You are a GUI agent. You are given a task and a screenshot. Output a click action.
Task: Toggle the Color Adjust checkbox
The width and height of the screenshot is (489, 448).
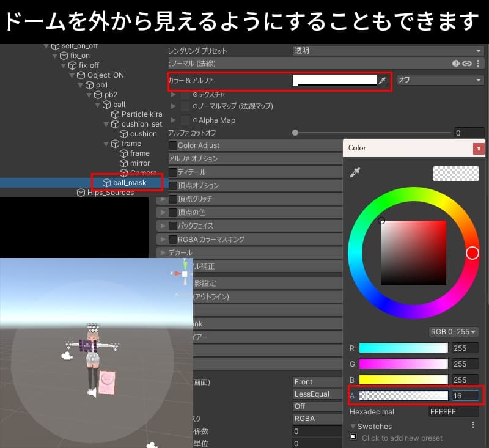173,145
